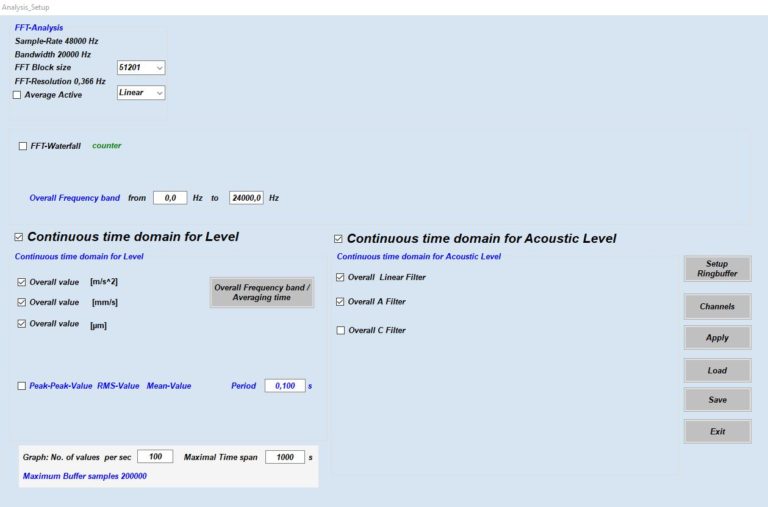Click the Apply button
The width and height of the screenshot is (768, 507).
point(716,338)
